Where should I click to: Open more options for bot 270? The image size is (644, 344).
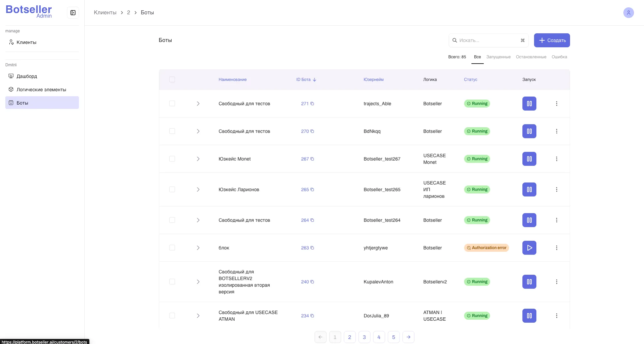[556, 131]
